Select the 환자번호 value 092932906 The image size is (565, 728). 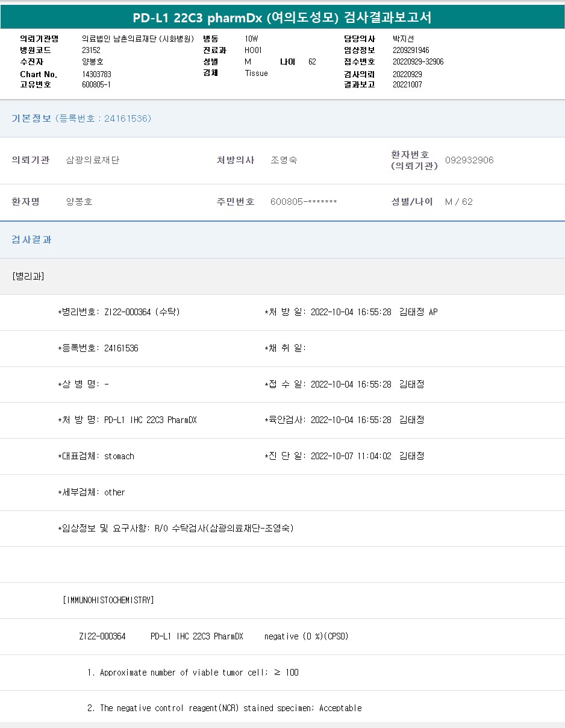[469, 160]
